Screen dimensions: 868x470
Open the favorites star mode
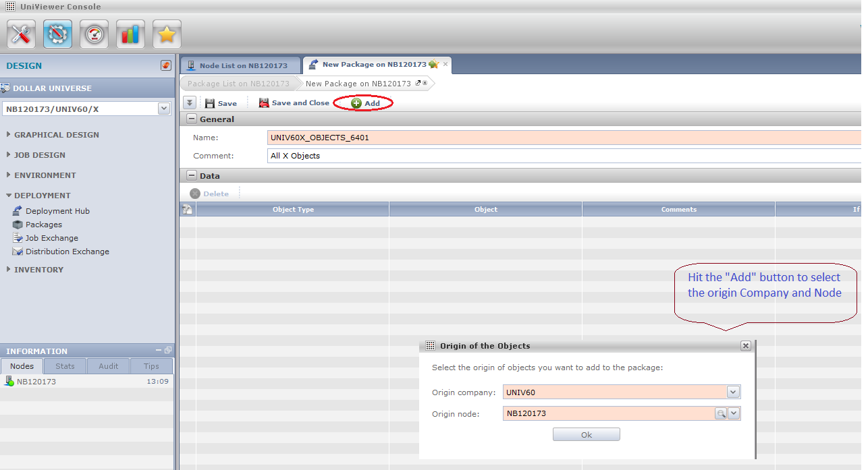click(x=167, y=34)
